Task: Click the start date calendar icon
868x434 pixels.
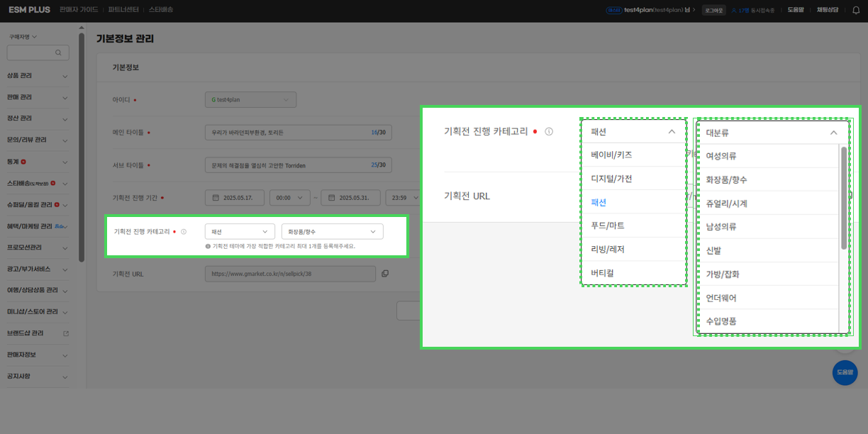Action: point(215,197)
